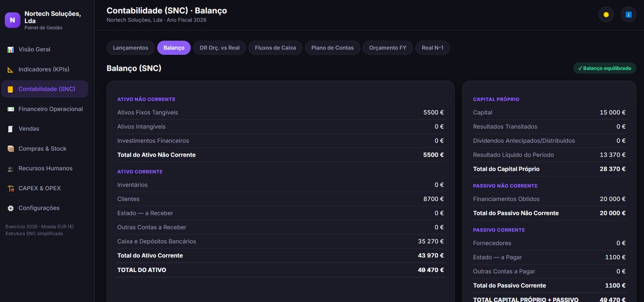Show the Fluxos de Caixa tab
The height and width of the screenshot is (302, 644).
click(276, 48)
